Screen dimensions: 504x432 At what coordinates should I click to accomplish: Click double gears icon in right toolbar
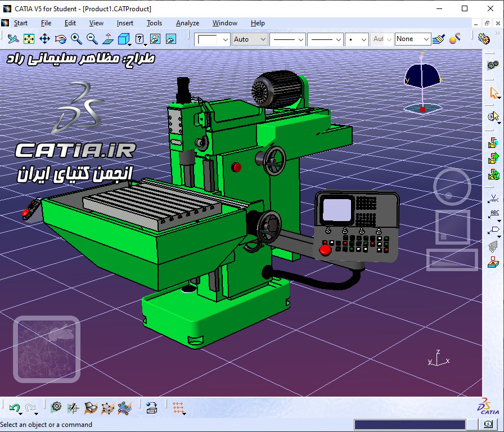(493, 65)
